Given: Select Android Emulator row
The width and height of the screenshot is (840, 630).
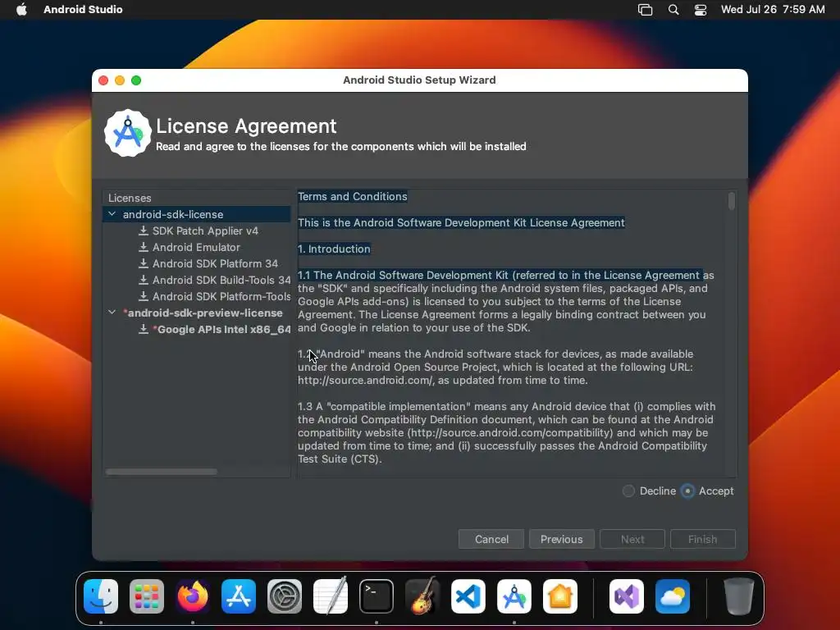Looking at the screenshot, I should pos(197,248).
